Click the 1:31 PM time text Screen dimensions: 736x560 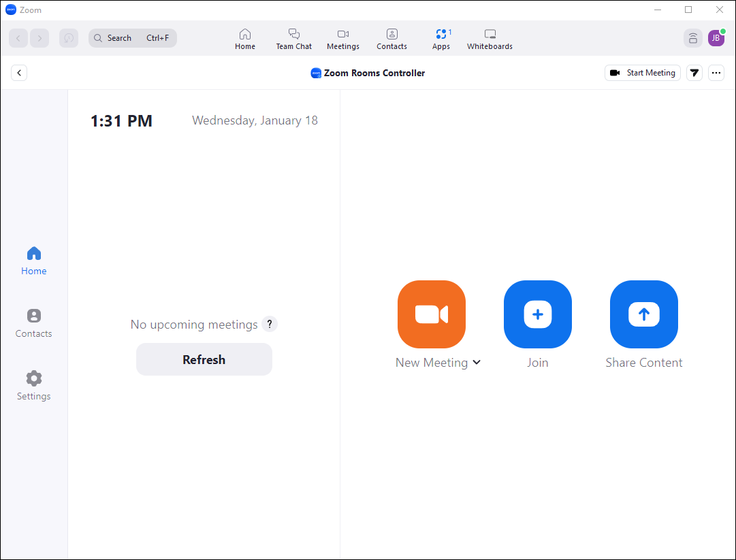pyautogui.click(x=122, y=120)
